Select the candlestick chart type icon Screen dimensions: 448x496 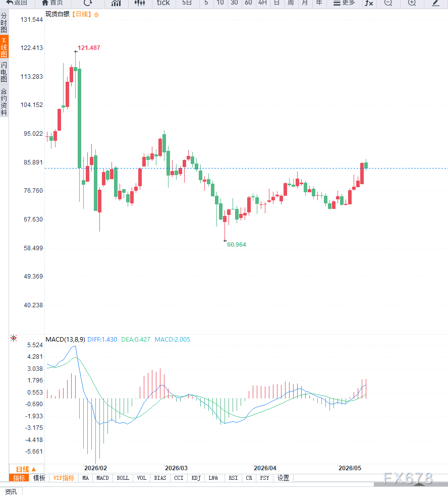coord(140,3)
